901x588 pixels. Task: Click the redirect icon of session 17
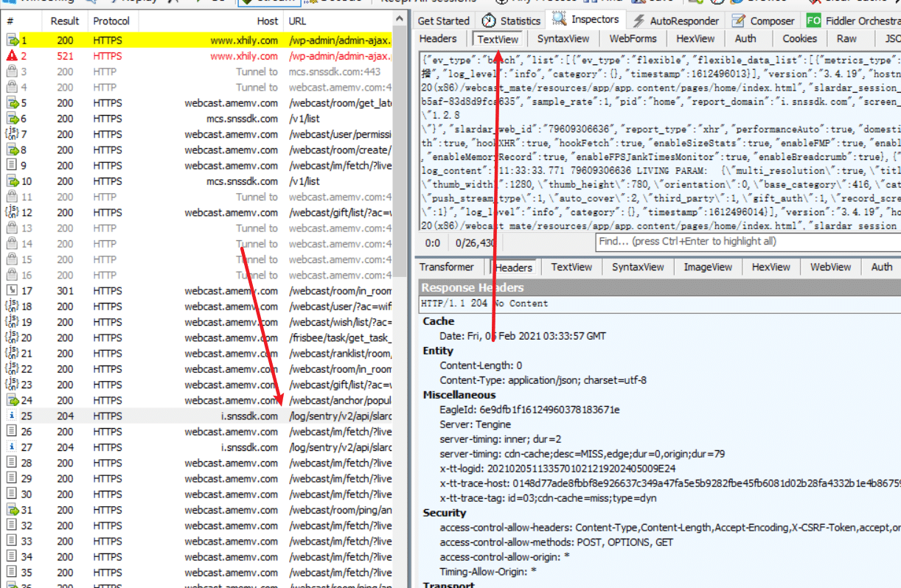(12, 291)
